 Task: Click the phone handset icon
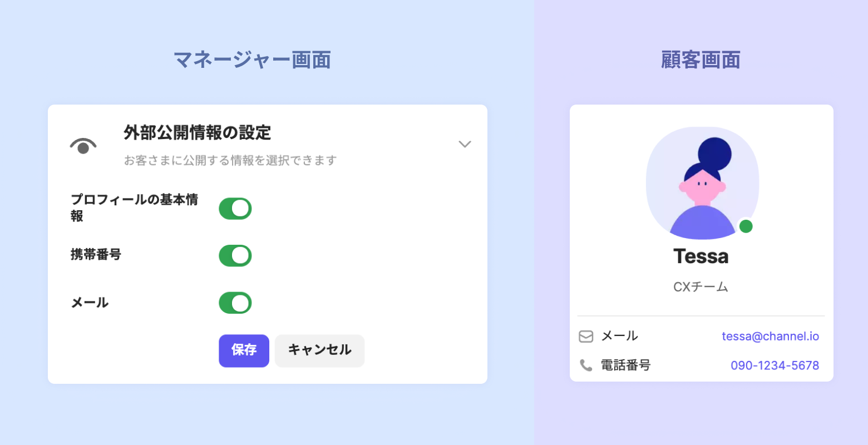click(586, 365)
